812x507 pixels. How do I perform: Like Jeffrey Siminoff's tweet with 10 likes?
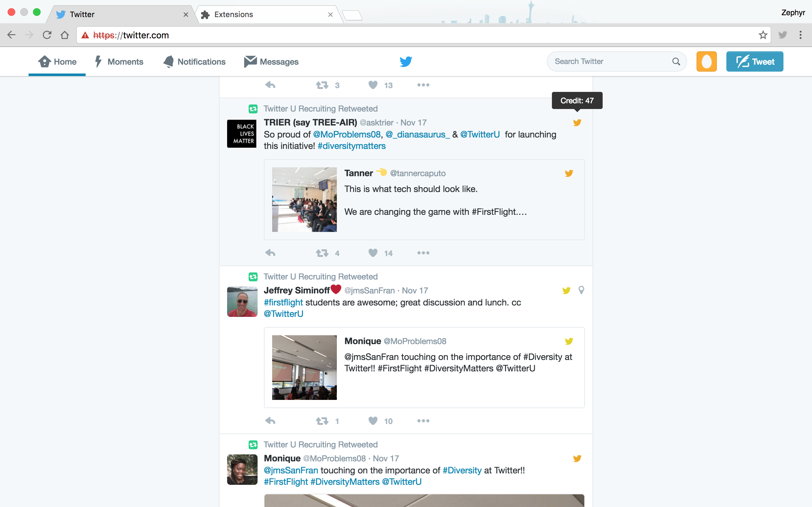pos(373,421)
